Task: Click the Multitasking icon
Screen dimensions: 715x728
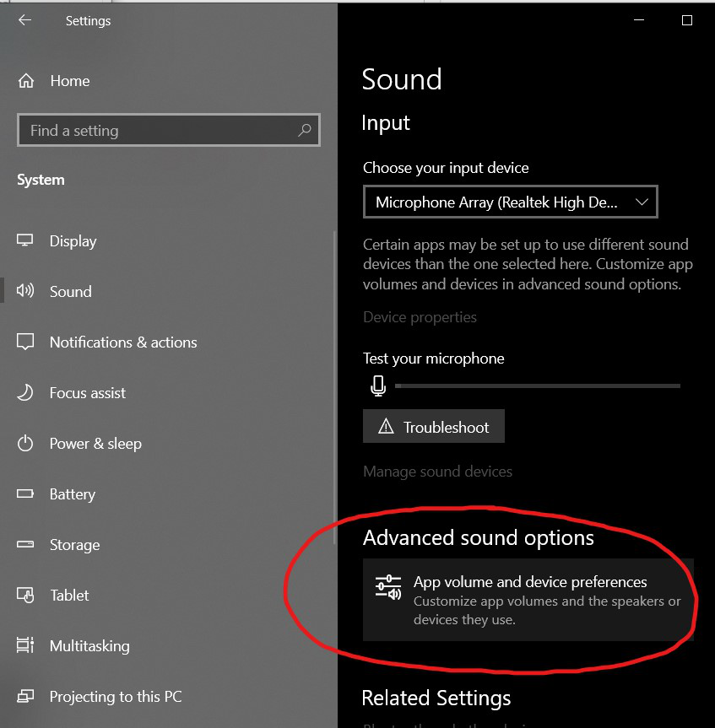Action: click(x=25, y=646)
